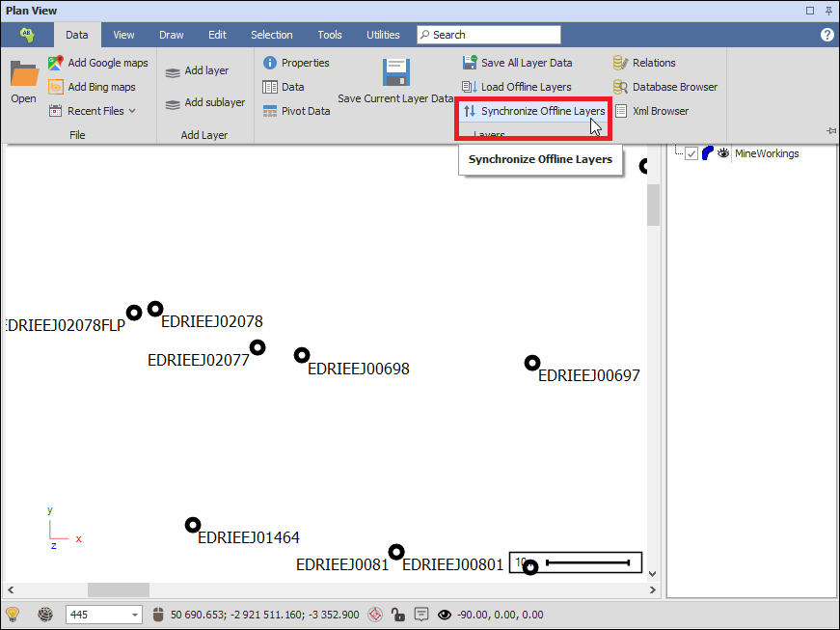The image size is (840, 630).
Task: Click the lightbulb icon in status bar
Action: click(13, 615)
